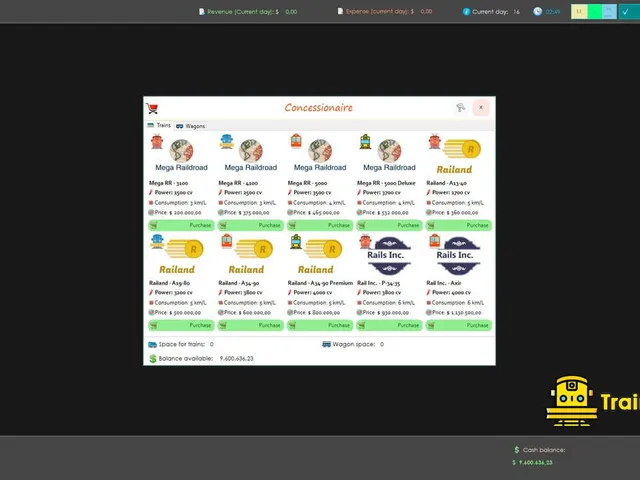Click the Wagon space icon
This screenshot has width=640, height=480.
326,344
